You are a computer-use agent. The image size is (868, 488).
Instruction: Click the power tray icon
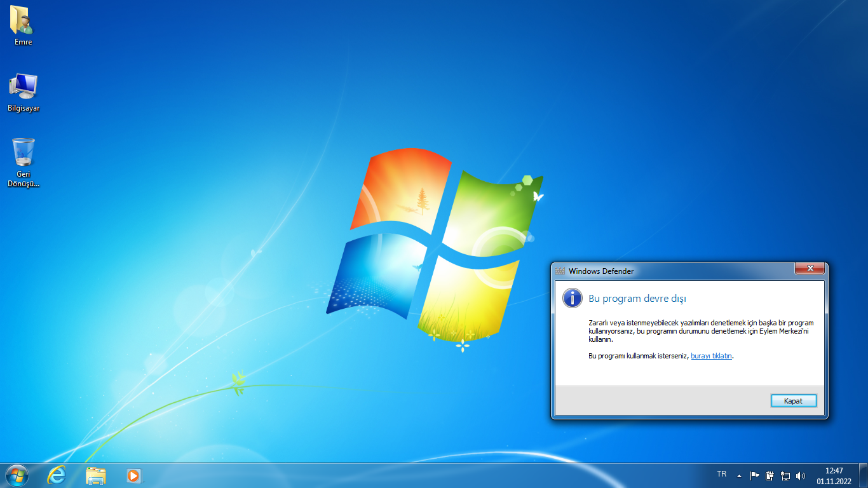tap(770, 475)
